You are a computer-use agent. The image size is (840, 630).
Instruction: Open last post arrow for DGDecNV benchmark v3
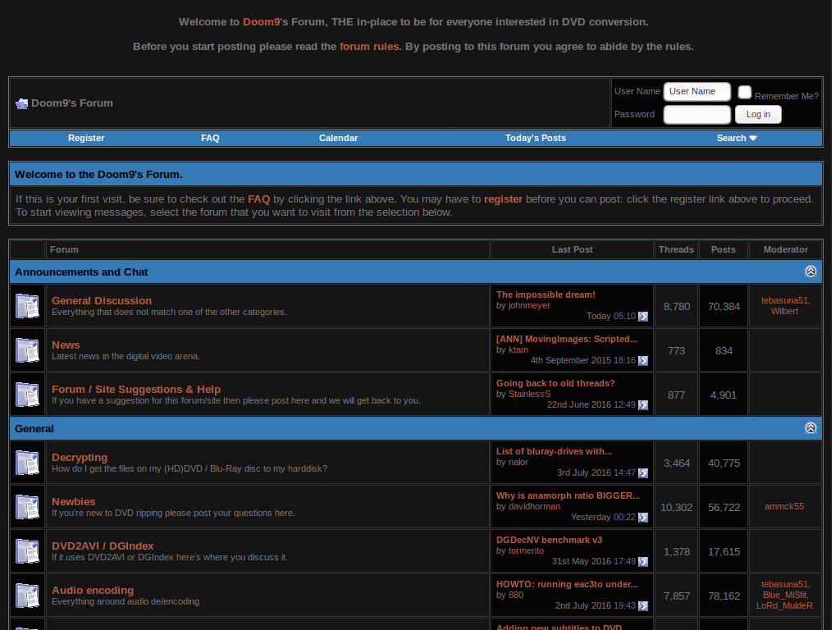coord(643,562)
